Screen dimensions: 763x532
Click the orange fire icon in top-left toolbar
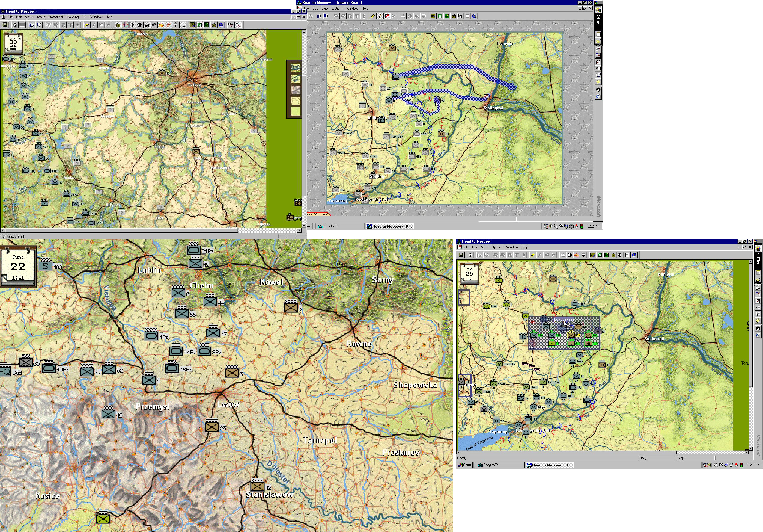[162, 25]
